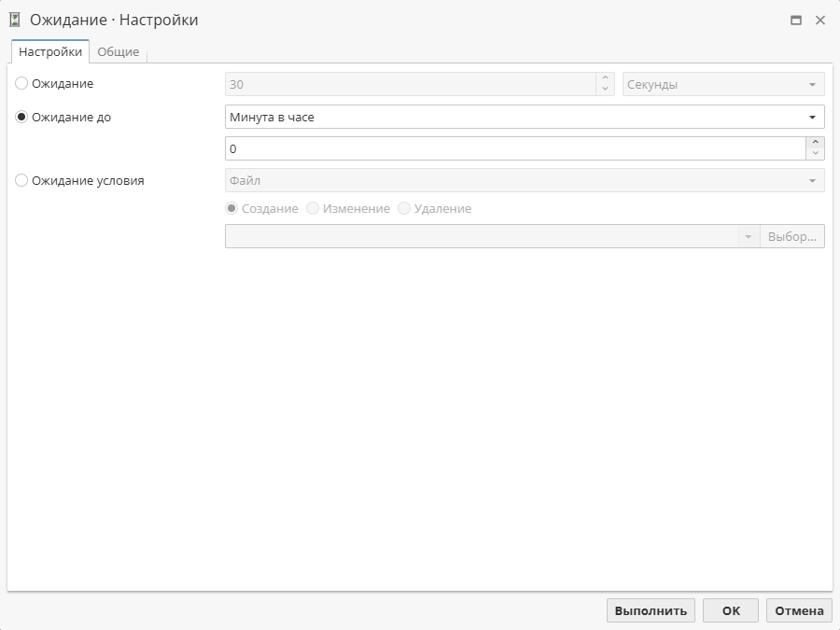
Task: Click the minute value input field
Action: (513, 148)
